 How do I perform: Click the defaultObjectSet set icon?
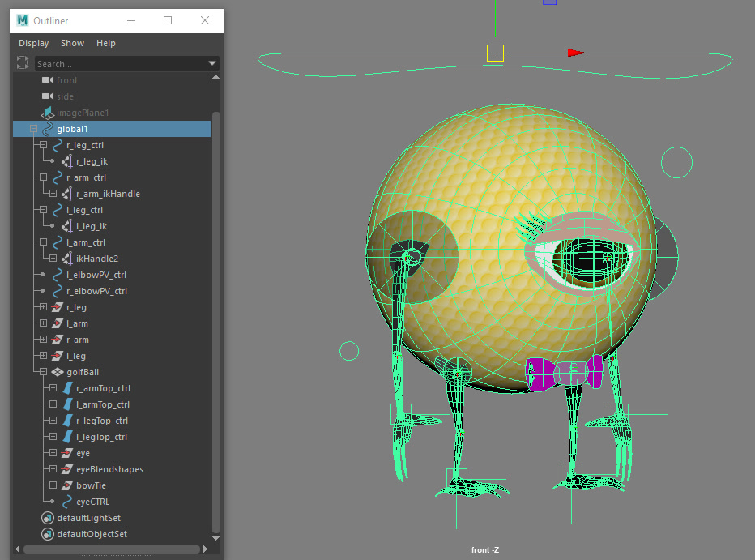(45, 533)
